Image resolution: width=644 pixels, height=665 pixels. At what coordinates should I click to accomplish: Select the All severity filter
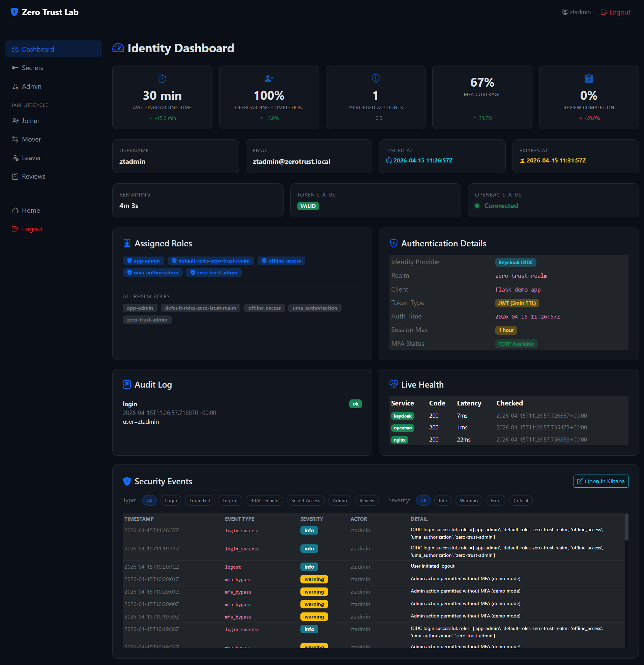click(423, 501)
